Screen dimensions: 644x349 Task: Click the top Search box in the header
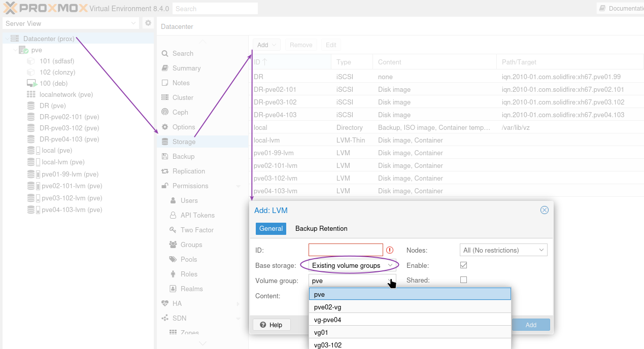pyautogui.click(x=215, y=9)
